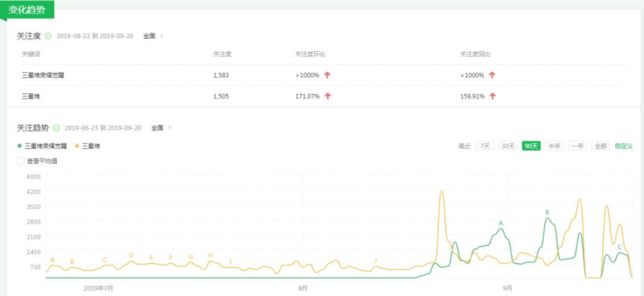This screenshot has width=644, height=296.
Task: Click red up arrow beside 171.07%
Action: [x=328, y=96]
